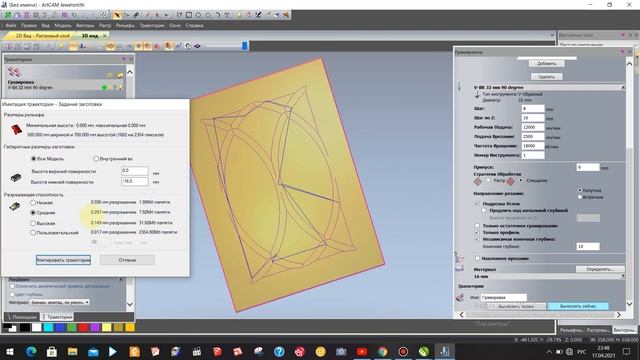Click the lightbulb icon in the 3D view toolbar
Image resolution: width=640 pixels, height=360 pixels.
click(x=62, y=46)
